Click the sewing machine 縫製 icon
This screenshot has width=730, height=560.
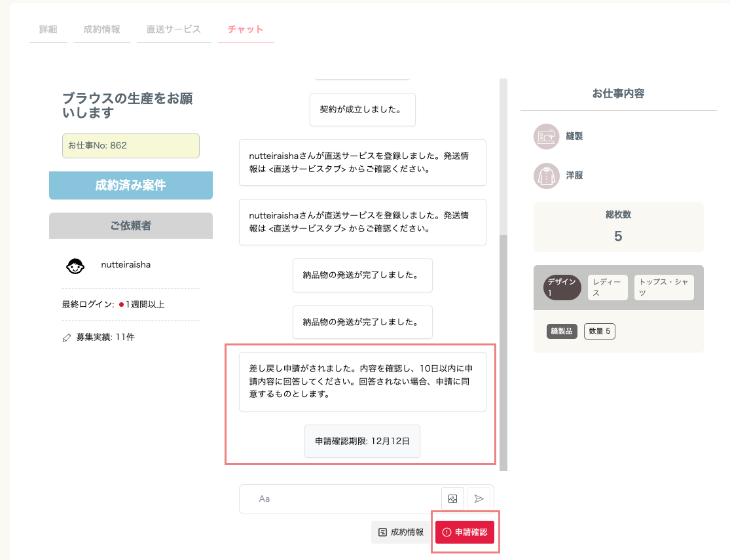pyautogui.click(x=546, y=136)
